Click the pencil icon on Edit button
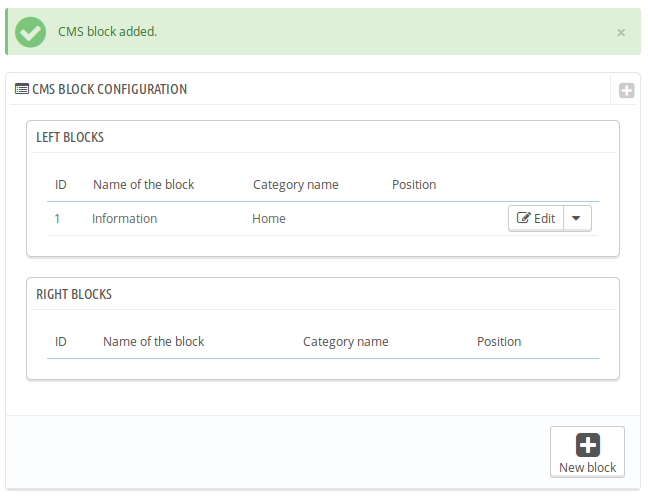648x503 pixels. point(523,218)
